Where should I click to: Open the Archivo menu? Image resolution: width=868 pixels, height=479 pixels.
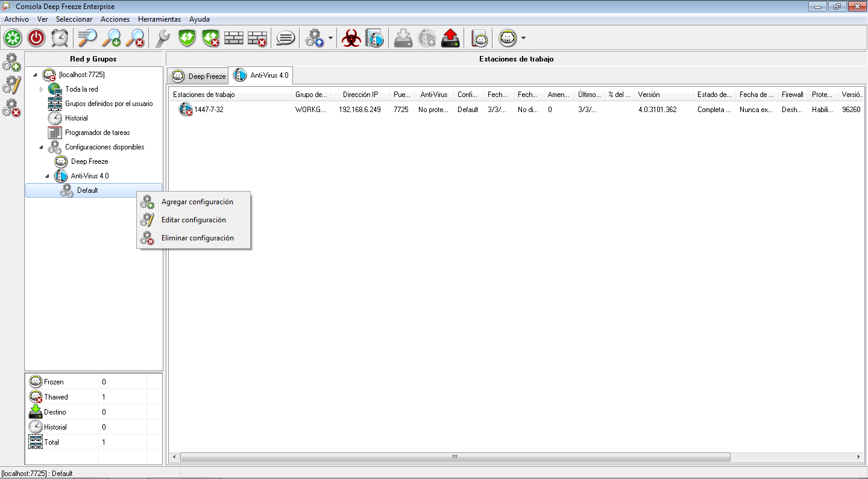[16, 19]
